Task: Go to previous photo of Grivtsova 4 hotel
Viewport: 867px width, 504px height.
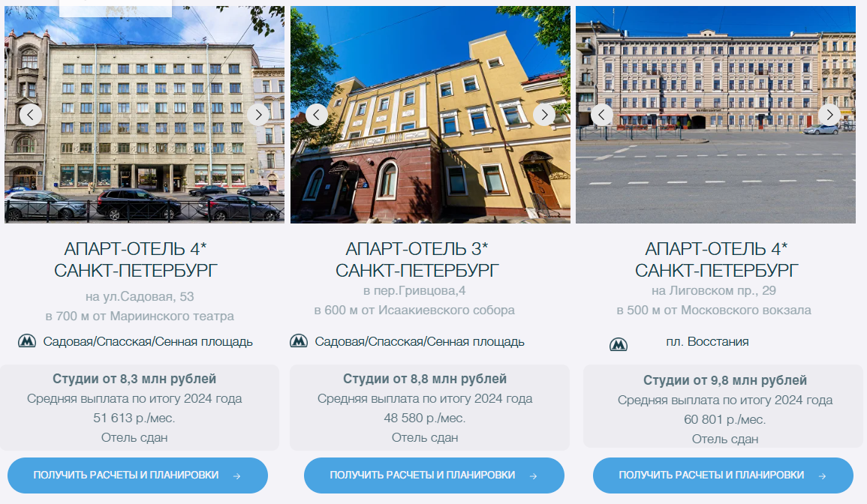Action: (x=316, y=115)
